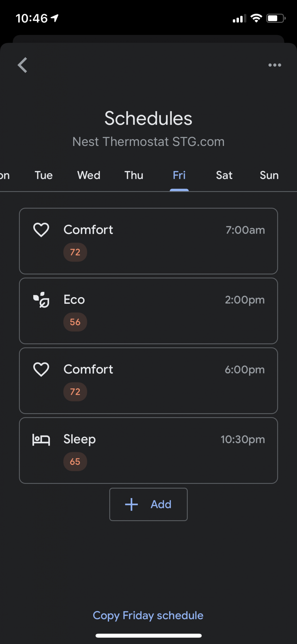The image size is (297, 644).
Task: Tap the Eco leaf icon
Action: 41,300
